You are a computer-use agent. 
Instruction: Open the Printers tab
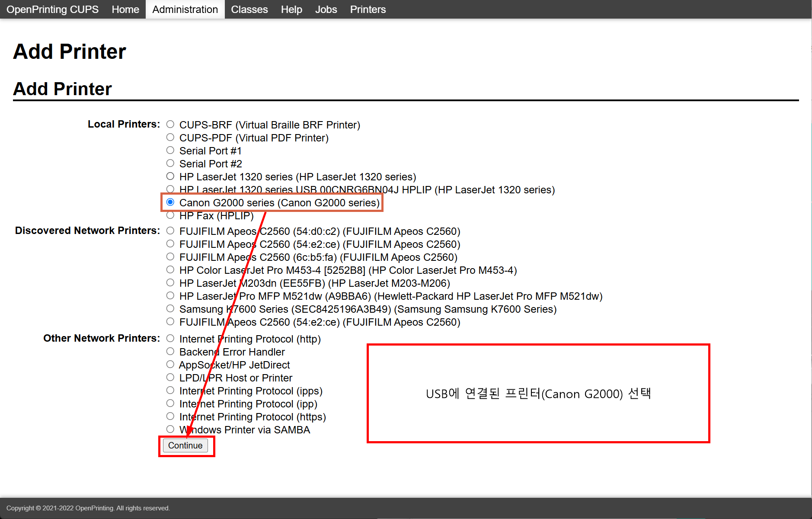click(x=368, y=10)
